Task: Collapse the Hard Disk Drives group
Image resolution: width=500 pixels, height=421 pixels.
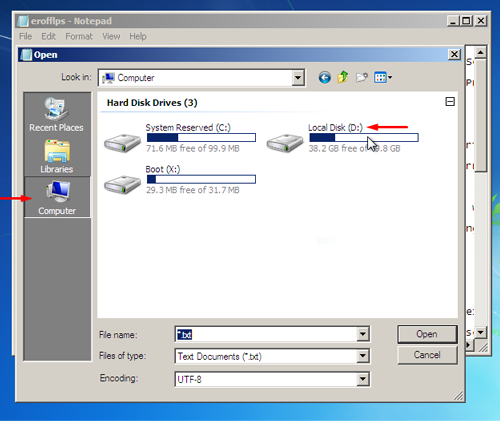Action: point(450,102)
